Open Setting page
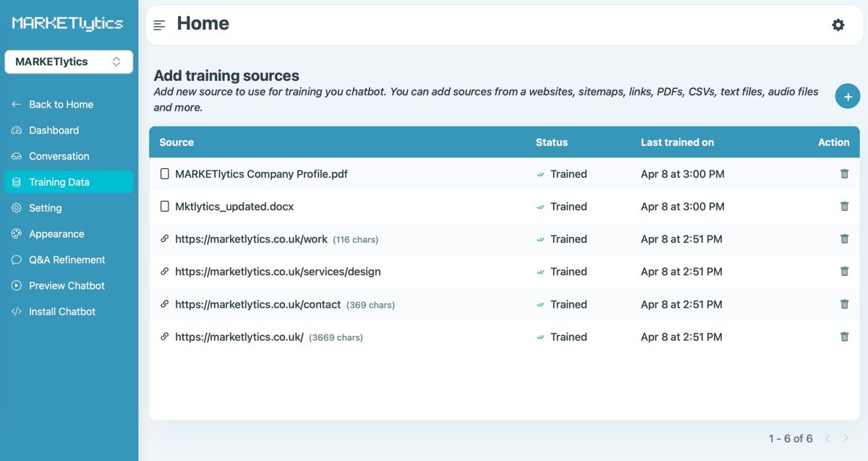This screenshot has width=868, height=461. click(x=69, y=208)
